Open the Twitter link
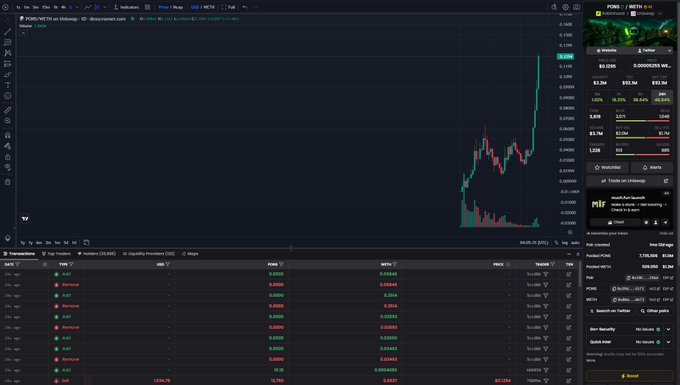Viewport: 680px width, 385px height. [x=646, y=51]
